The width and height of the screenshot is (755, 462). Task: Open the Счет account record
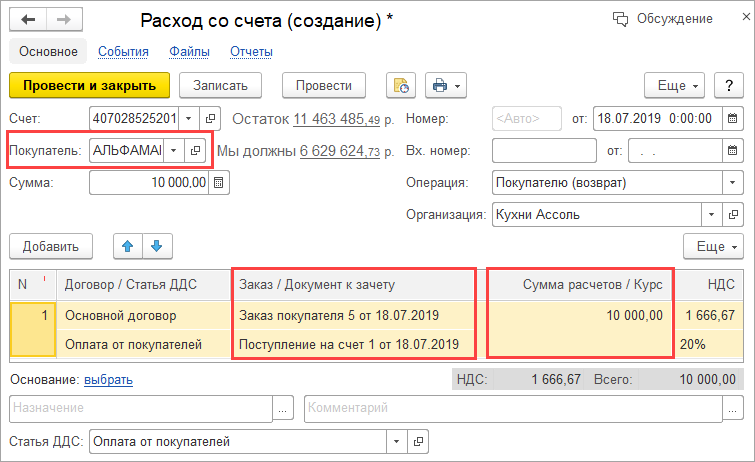[x=210, y=118]
